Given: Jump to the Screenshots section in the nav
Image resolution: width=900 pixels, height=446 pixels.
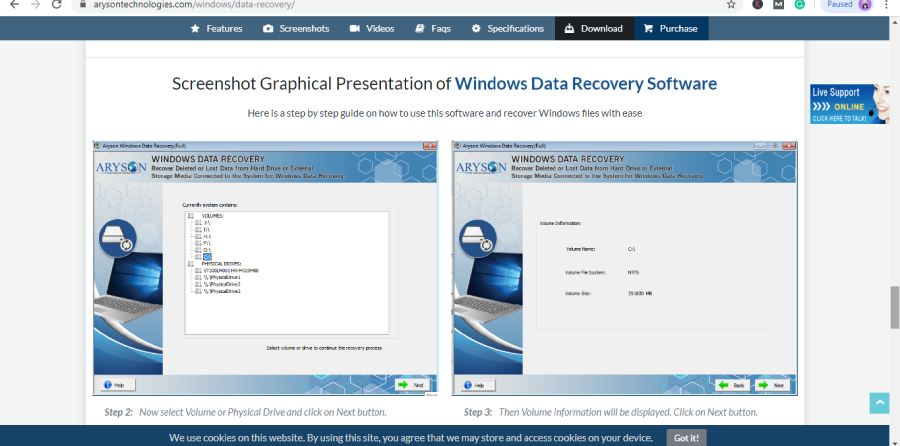Looking at the screenshot, I should pos(296,29).
